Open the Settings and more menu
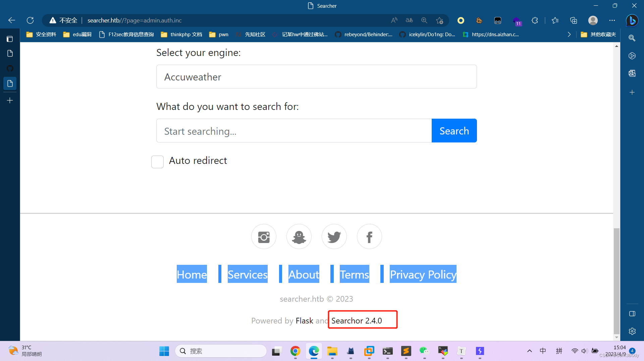Screen dimensions: 644x361 612,20
